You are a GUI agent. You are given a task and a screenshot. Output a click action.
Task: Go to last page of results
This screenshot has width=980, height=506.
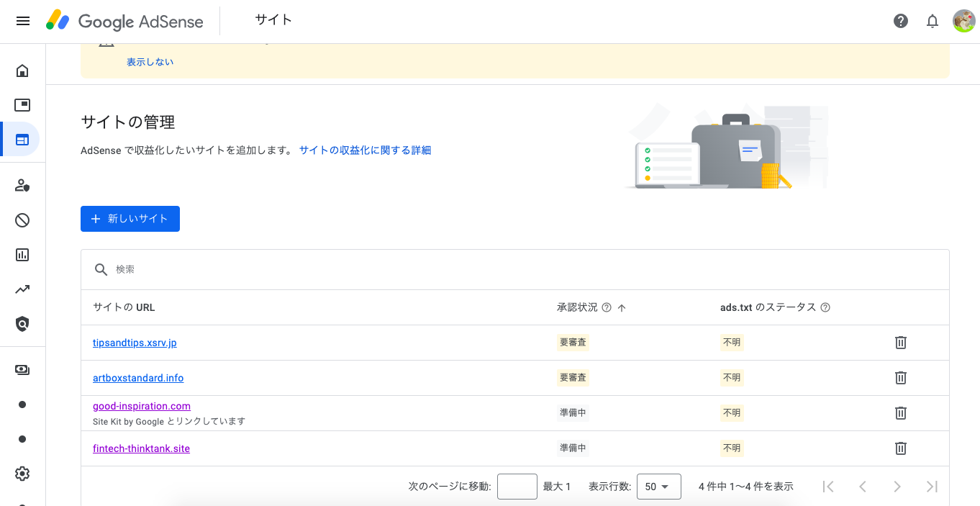pos(932,487)
